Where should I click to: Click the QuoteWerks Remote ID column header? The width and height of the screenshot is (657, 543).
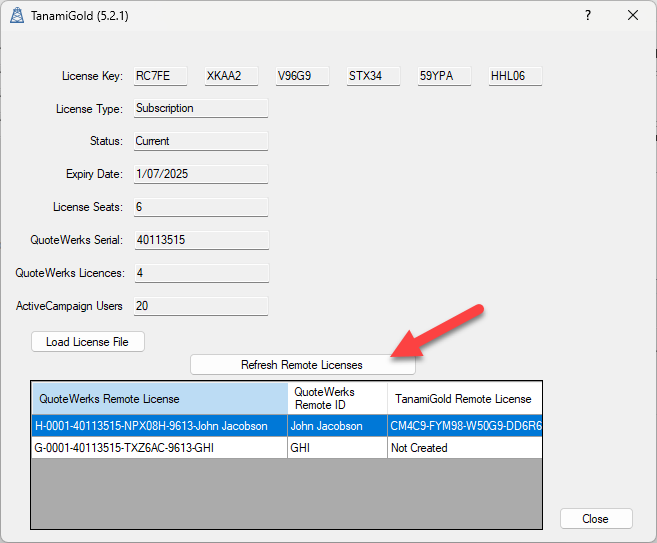pyautogui.click(x=337, y=399)
